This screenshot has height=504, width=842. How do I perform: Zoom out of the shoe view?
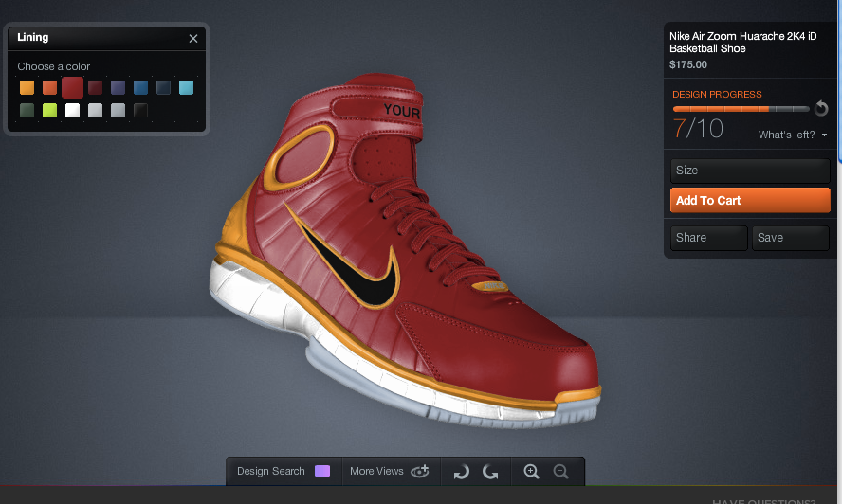[x=560, y=471]
